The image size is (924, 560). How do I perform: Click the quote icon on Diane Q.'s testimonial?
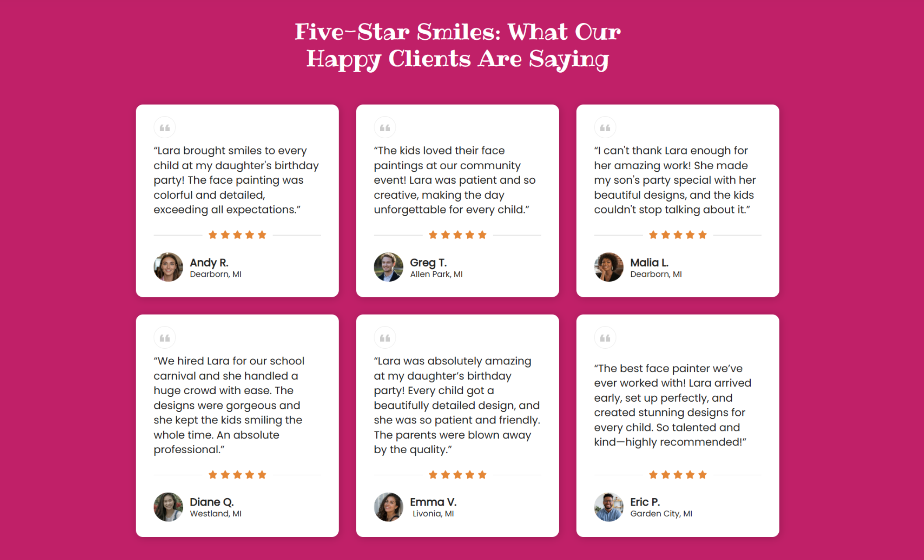pyautogui.click(x=165, y=337)
